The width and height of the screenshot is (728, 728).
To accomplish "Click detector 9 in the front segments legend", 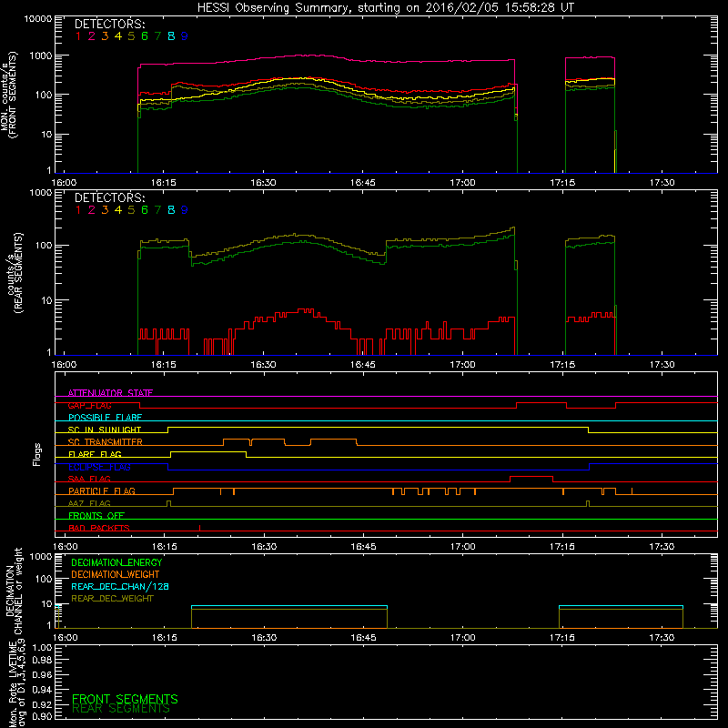I will [185, 36].
